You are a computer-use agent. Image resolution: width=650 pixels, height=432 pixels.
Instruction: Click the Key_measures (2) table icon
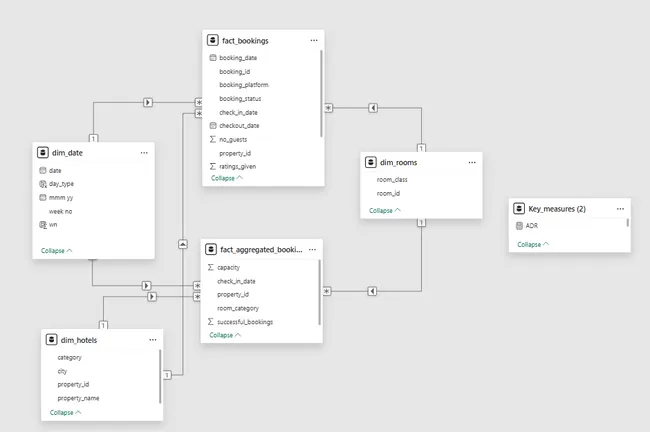click(x=519, y=209)
